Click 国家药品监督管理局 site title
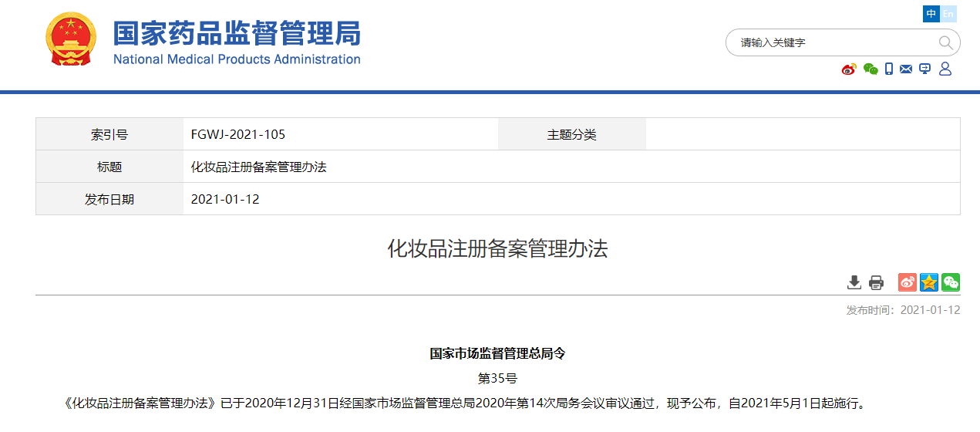Image resolution: width=980 pixels, height=432 pixels. point(237,34)
